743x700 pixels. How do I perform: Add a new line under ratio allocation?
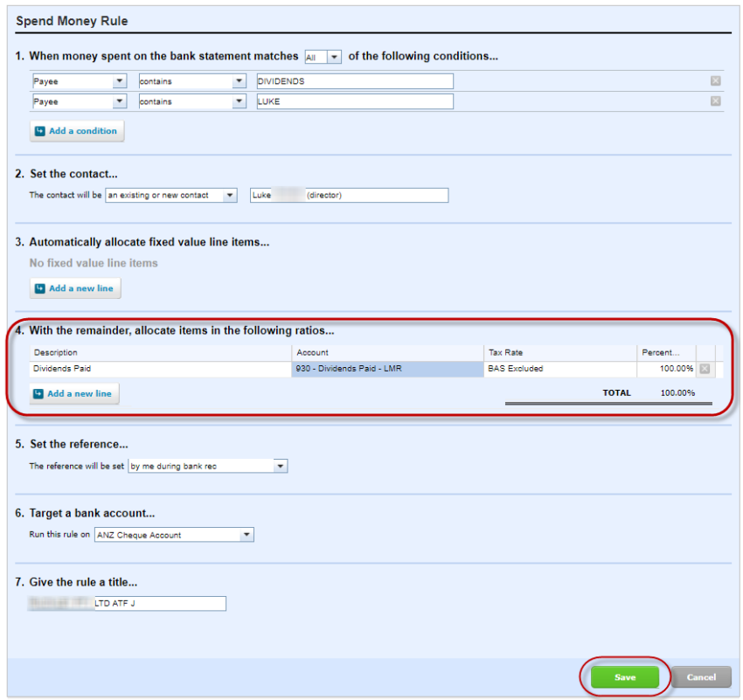[x=74, y=394]
